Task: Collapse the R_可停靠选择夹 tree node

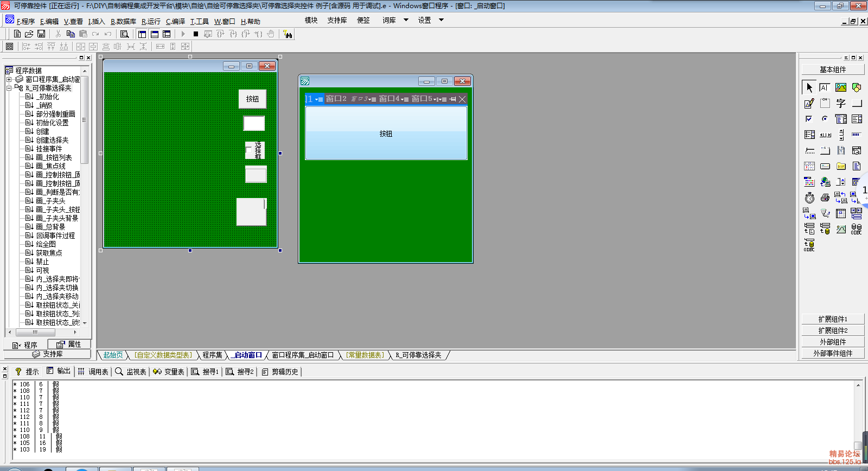Action: click(x=9, y=88)
